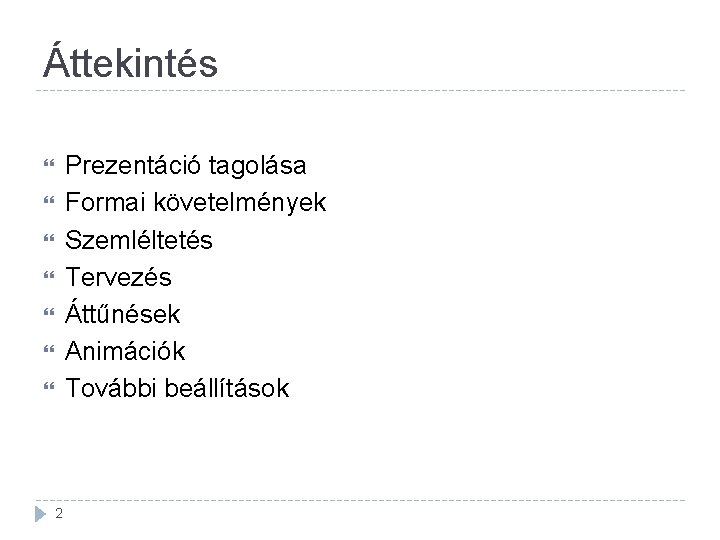The image size is (720, 540).
Task: Click the dashed line under the title
Action: click(360, 91)
